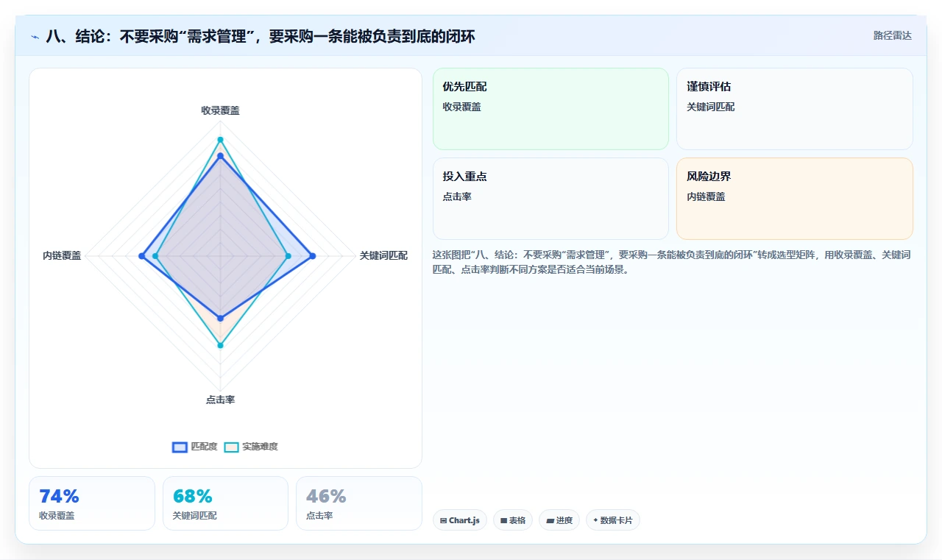The height and width of the screenshot is (560, 942).
Task: Click 收录覆盖 text in 优先匹配 card
Action: click(x=461, y=107)
